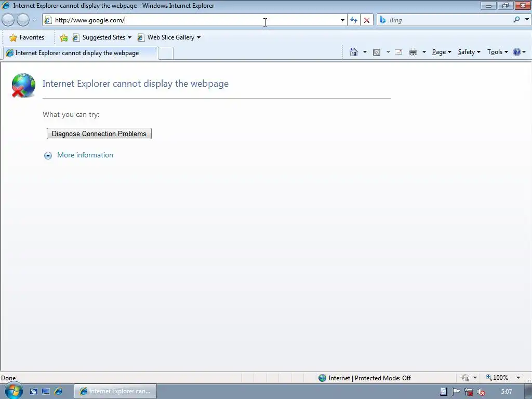
Task: Click the Read Mail envelope icon
Action: [x=398, y=52]
